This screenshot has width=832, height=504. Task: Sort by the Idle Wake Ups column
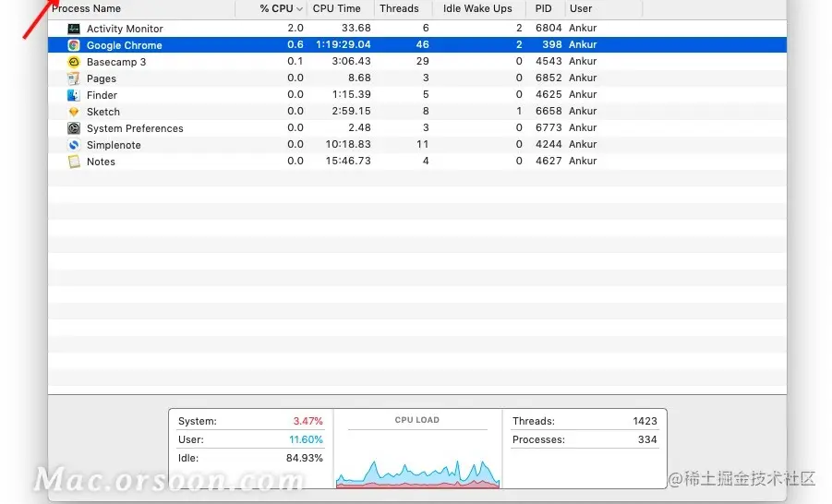(477, 8)
